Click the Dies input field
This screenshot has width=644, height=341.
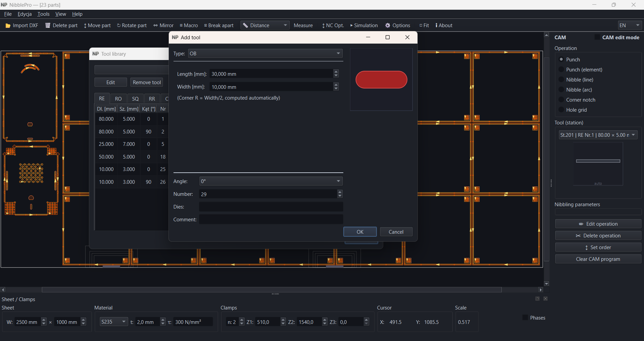pyautogui.click(x=271, y=207)
